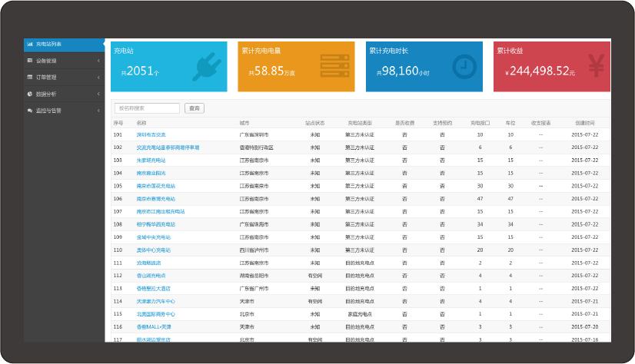The width and height of the screenshot is (635, 364).
Task: Click the yen icon on 累计收益 card
Action: pyautogui.click(x=596, y=66)
